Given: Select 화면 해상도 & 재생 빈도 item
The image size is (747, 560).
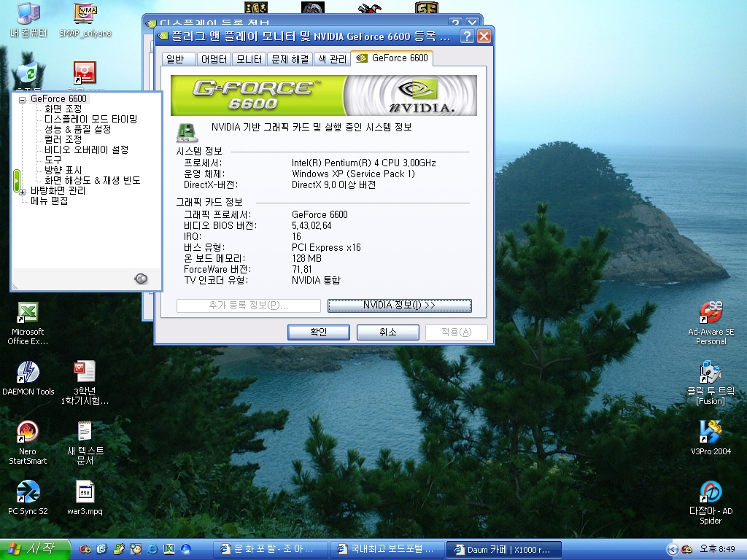Looking at the screenshot, I should pos(93,181).
